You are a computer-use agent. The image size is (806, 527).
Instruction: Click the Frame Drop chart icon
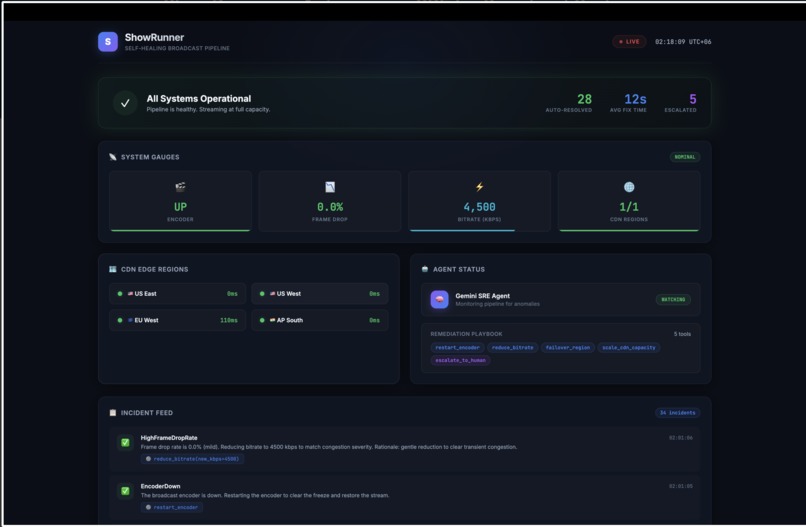(x=330, y=187)
